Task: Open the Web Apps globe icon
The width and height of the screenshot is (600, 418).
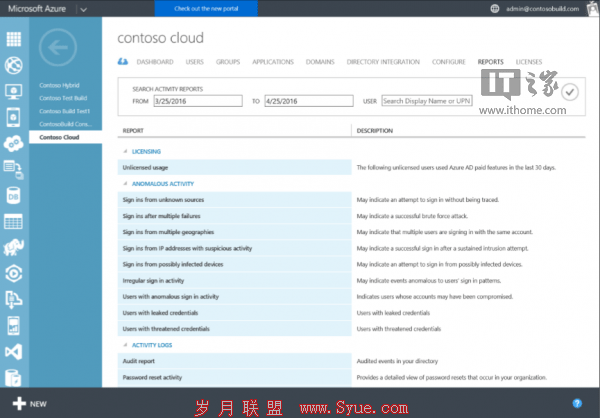Action: tap(14, 65)
